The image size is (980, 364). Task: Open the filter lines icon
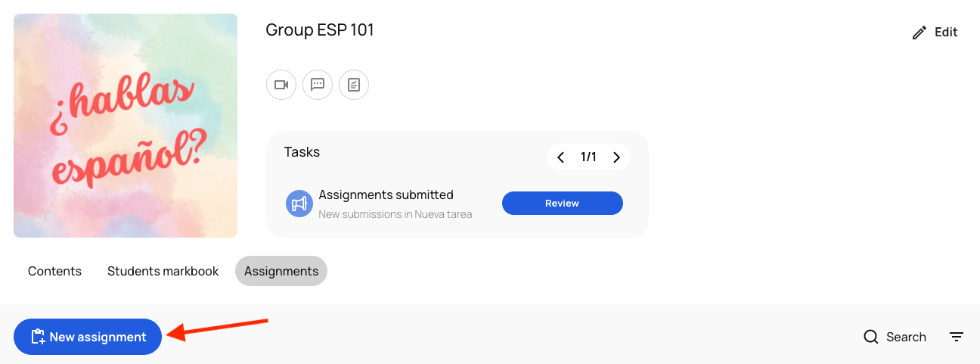pyautogui.click(x=957, y=337)
